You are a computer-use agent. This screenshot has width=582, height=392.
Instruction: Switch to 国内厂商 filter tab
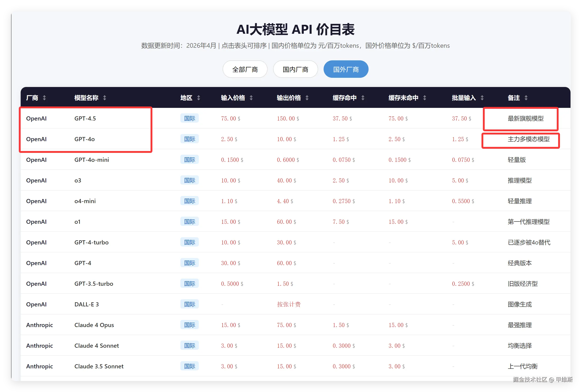(295, 69)
